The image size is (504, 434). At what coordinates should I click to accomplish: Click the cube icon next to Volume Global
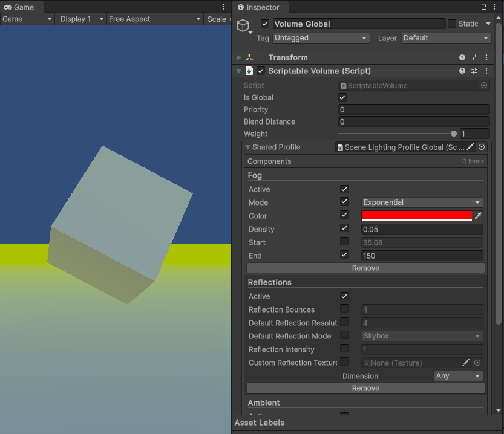coord(244,25)
